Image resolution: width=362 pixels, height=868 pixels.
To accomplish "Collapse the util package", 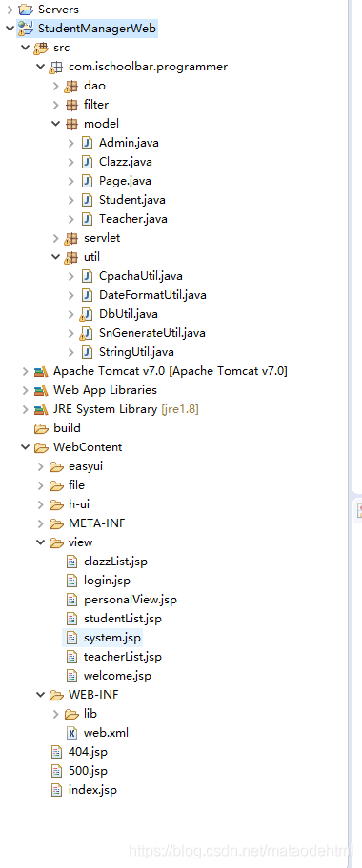I will point(55,257).
